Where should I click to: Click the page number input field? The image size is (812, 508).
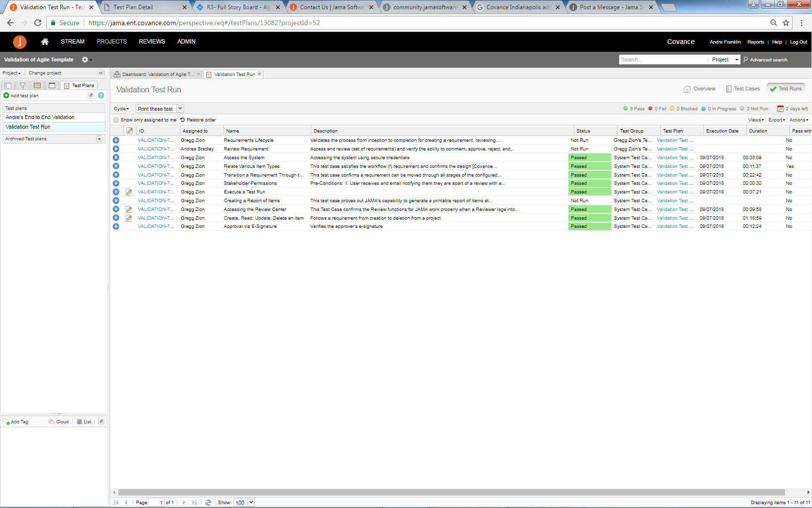coord(156,503)
